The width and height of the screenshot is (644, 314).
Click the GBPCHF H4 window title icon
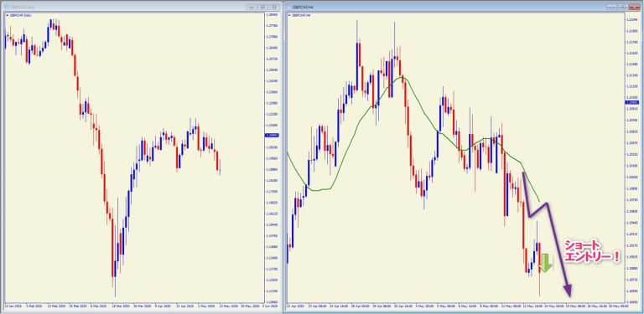click(x=288, y=7)
